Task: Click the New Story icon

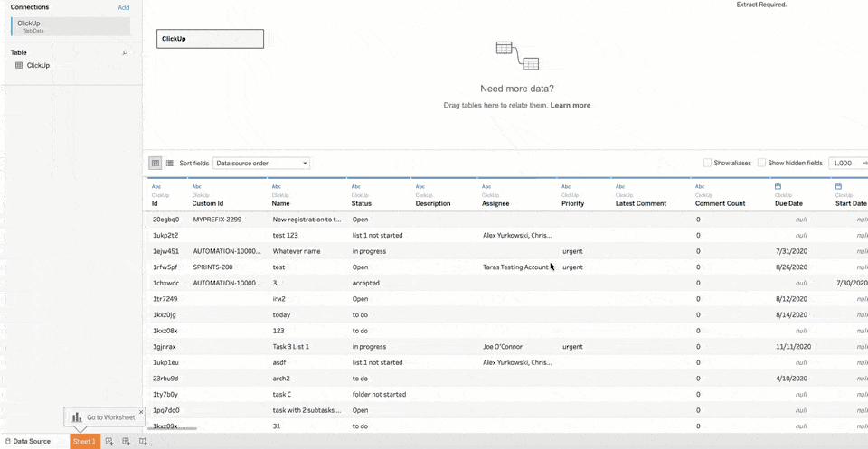Action: pyautogui.click(x=143, y=442)
